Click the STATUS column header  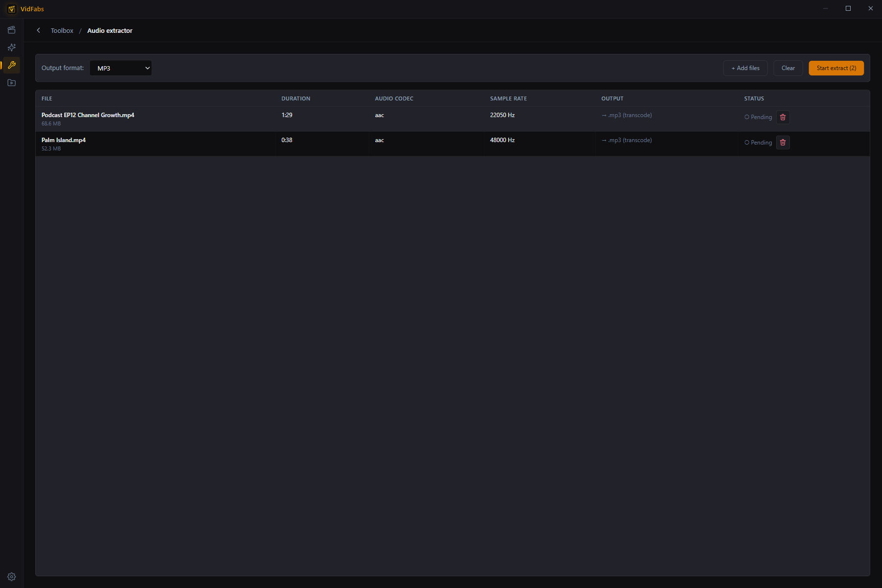click(754, 98)
